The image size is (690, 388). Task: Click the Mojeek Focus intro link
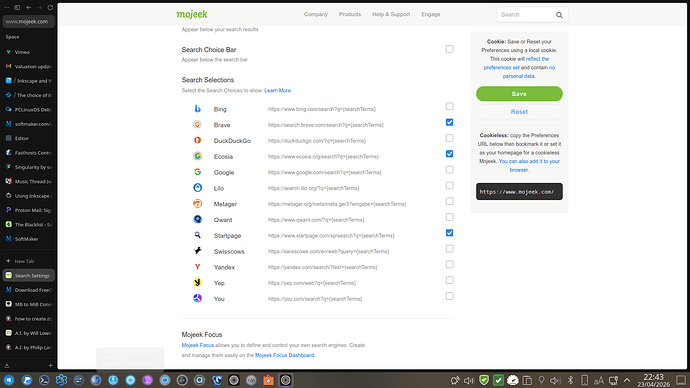click(x=198, y=345)
